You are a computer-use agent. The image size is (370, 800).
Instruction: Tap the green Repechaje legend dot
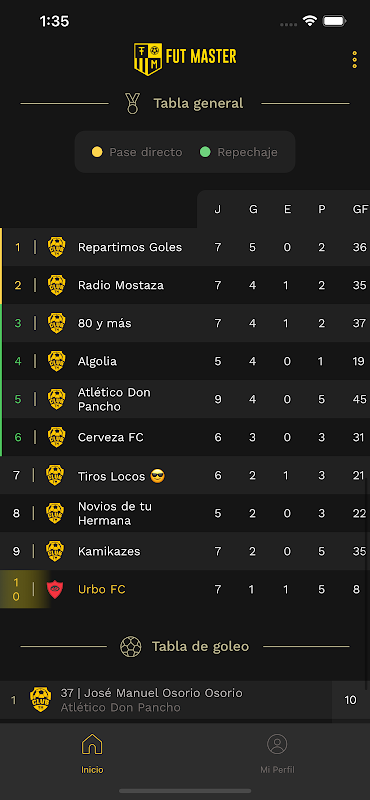pos(205,152)
